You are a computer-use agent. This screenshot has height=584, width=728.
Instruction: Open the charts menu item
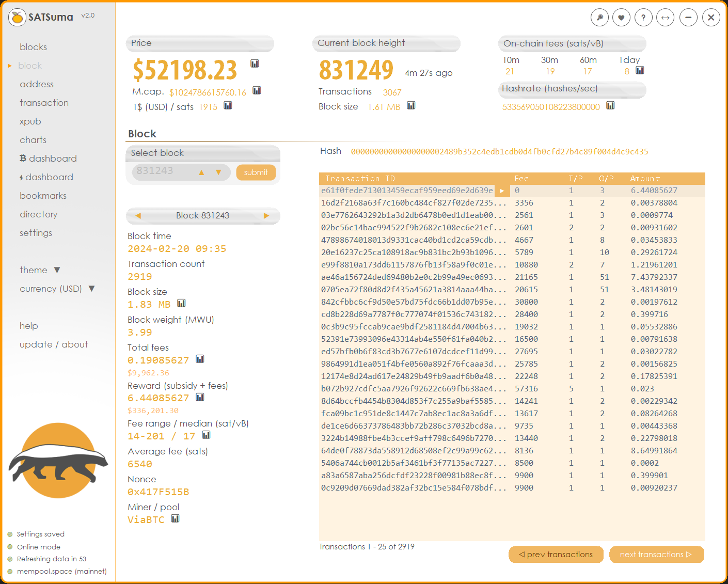[x=33, y=140]
